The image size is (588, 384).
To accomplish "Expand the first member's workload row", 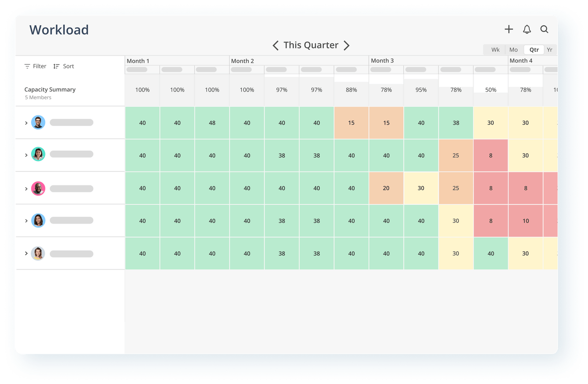I will coord(26,122).
